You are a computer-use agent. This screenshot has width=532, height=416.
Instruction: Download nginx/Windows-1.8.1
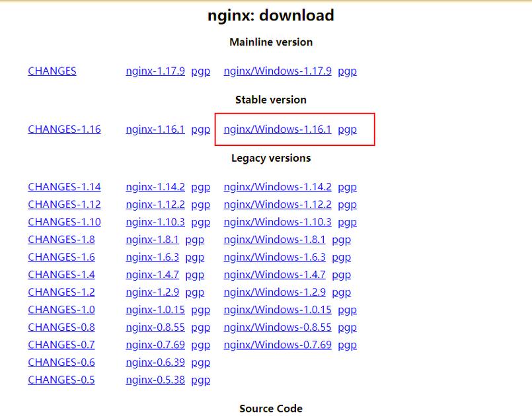[x=274, y=240]
